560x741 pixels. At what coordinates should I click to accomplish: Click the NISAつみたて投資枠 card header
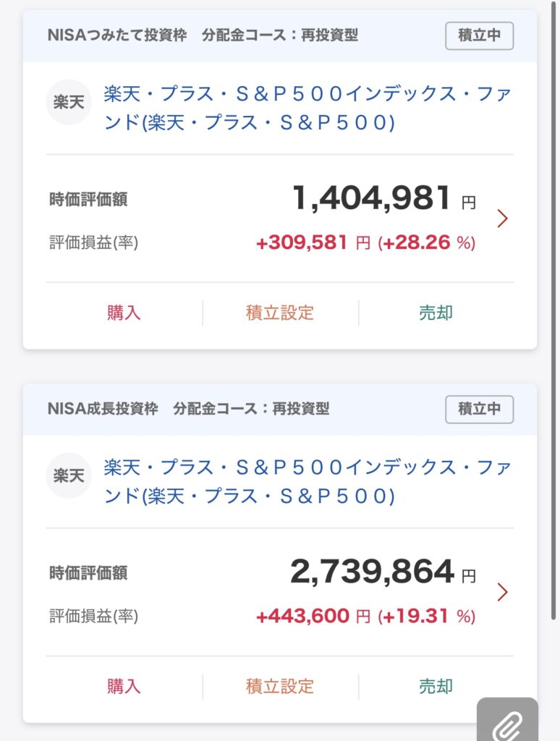203,35
